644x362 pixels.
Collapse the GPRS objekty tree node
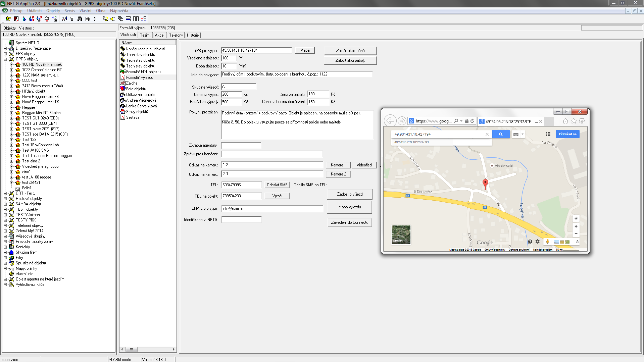point(5,59)
